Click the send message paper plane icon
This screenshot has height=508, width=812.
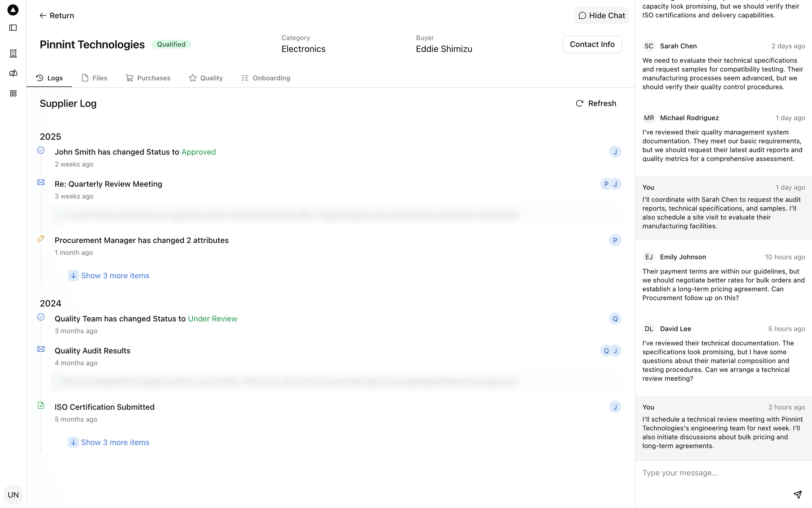(798, 494)
